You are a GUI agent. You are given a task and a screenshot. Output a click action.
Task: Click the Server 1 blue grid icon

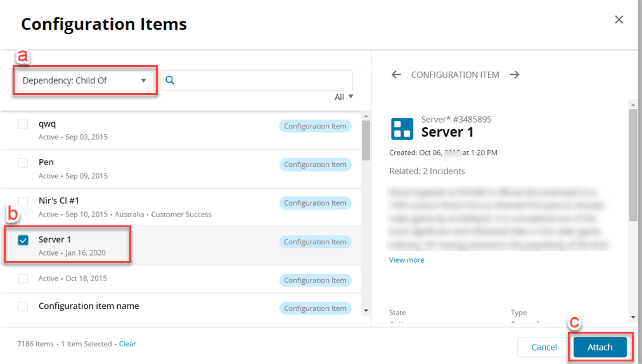coord(402,129)
